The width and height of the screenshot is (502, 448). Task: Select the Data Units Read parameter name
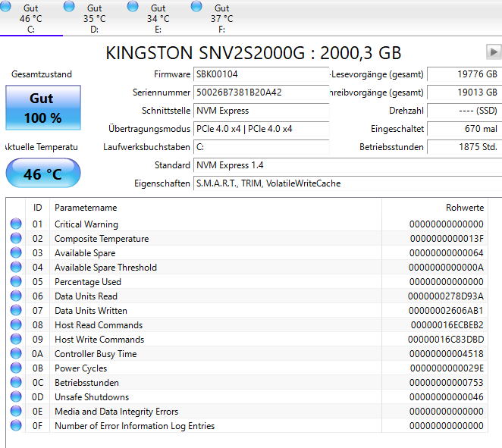[86, 296]
